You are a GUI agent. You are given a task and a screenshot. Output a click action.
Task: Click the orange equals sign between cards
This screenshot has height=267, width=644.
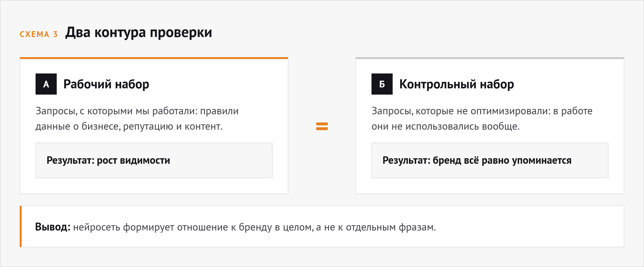point(322,126)
